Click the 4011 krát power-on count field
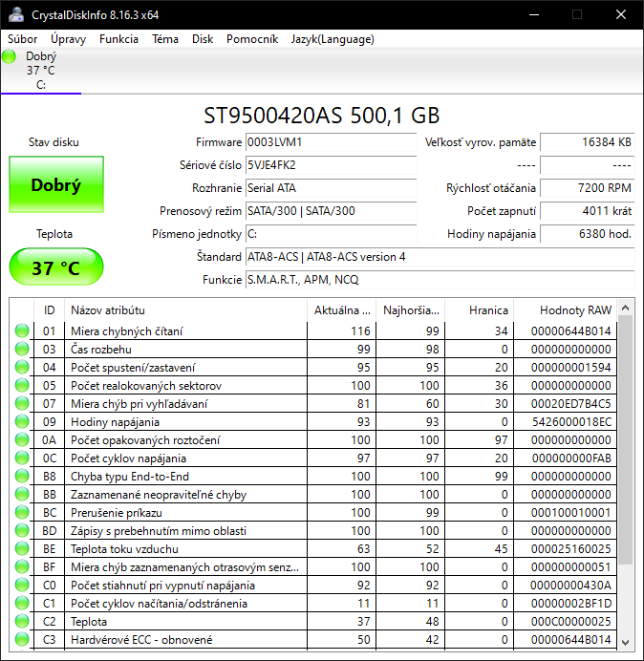The height and width of the screenshot is (661, 644). 587,211
